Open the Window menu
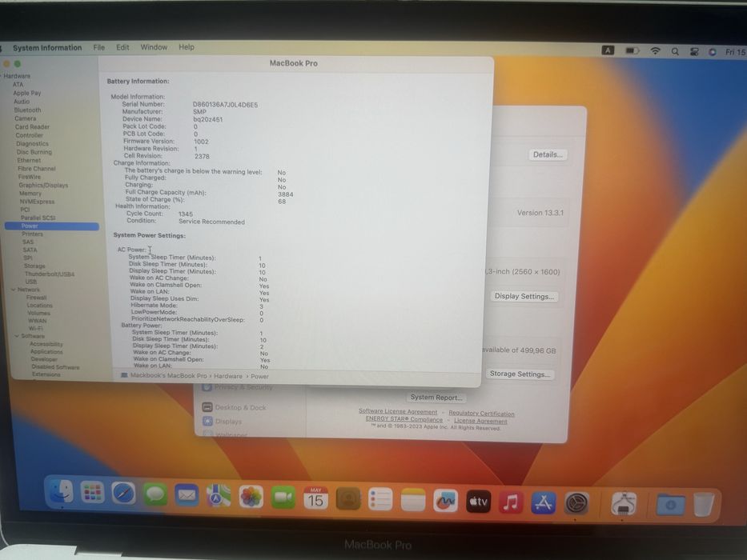Image resolution: width=747 pixels, height=560 pixels. coord(154,47)
